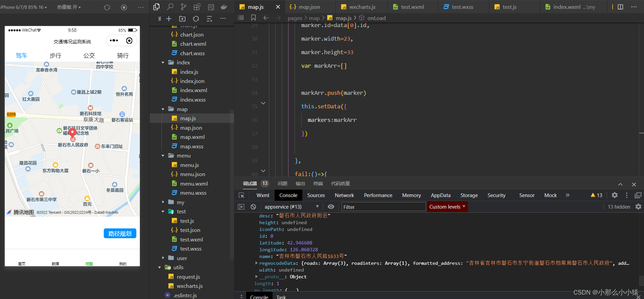Select the 步行 travel mode

click(x=55, y=56)
